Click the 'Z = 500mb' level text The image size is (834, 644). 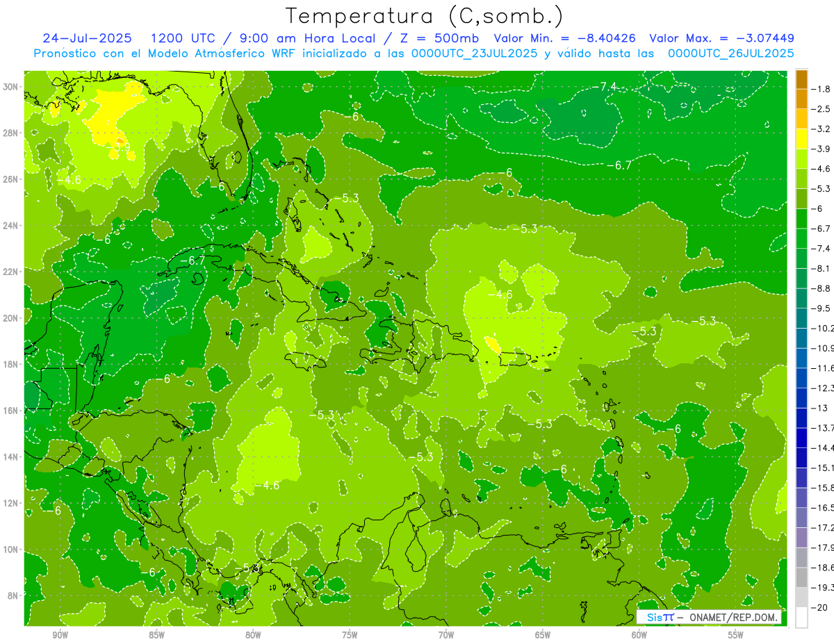439,38
